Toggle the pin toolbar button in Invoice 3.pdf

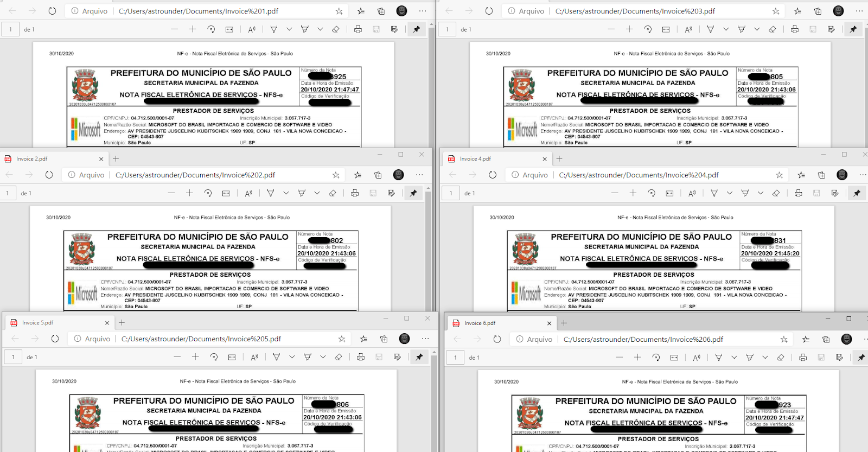click(x=853, y=29)
